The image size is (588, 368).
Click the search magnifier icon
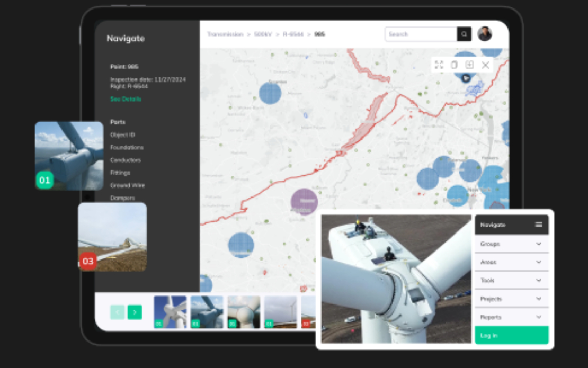pos(464,34)
